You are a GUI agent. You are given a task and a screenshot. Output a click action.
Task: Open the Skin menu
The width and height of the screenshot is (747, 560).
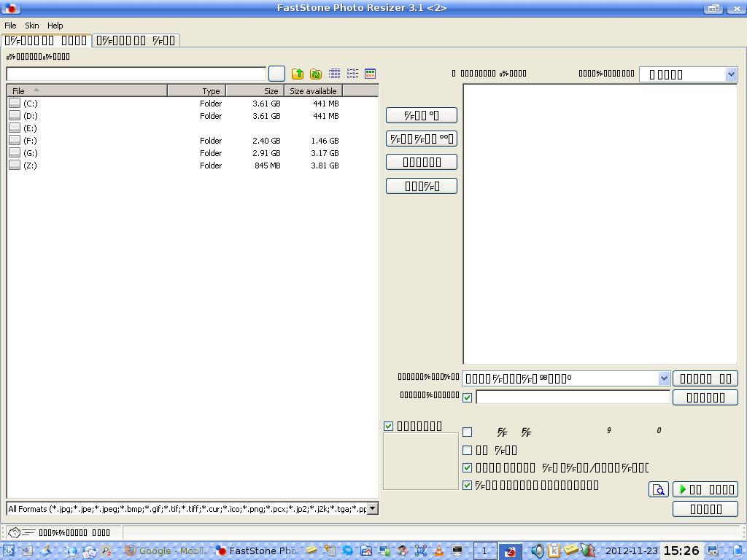tap(32, 26)
